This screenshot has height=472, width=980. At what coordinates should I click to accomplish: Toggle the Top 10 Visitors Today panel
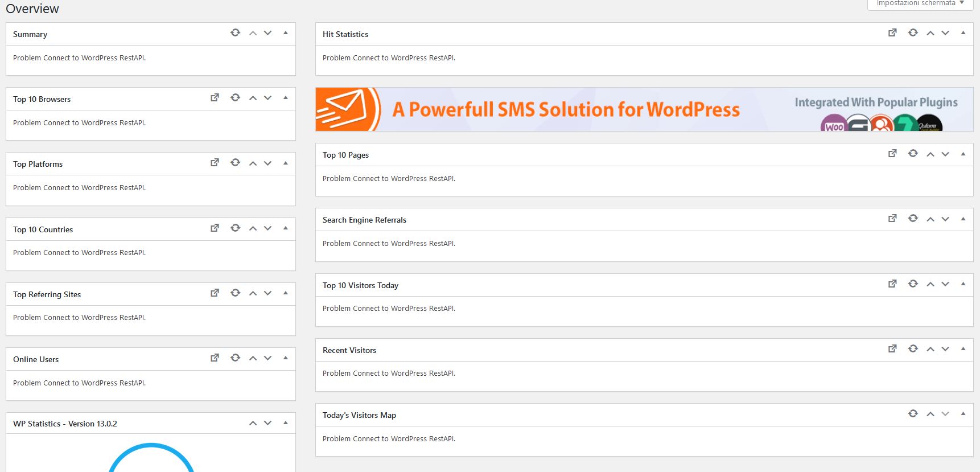coord(963,284)
